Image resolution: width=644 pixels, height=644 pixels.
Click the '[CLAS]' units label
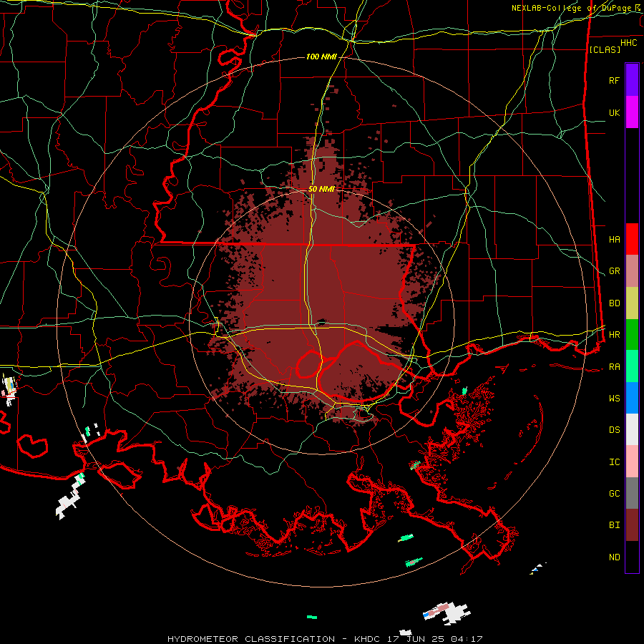click(605, 49)
